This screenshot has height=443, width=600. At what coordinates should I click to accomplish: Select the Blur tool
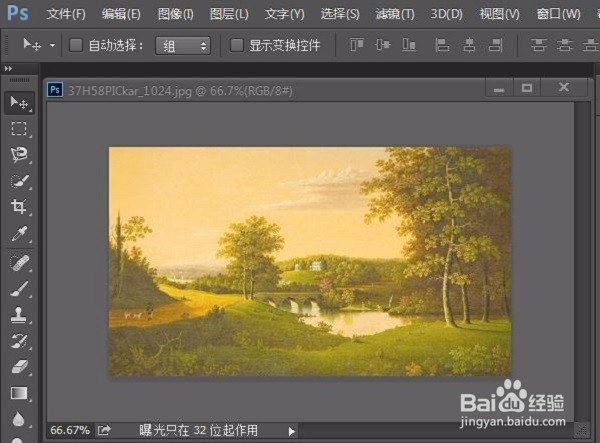(x=19, y=419)
